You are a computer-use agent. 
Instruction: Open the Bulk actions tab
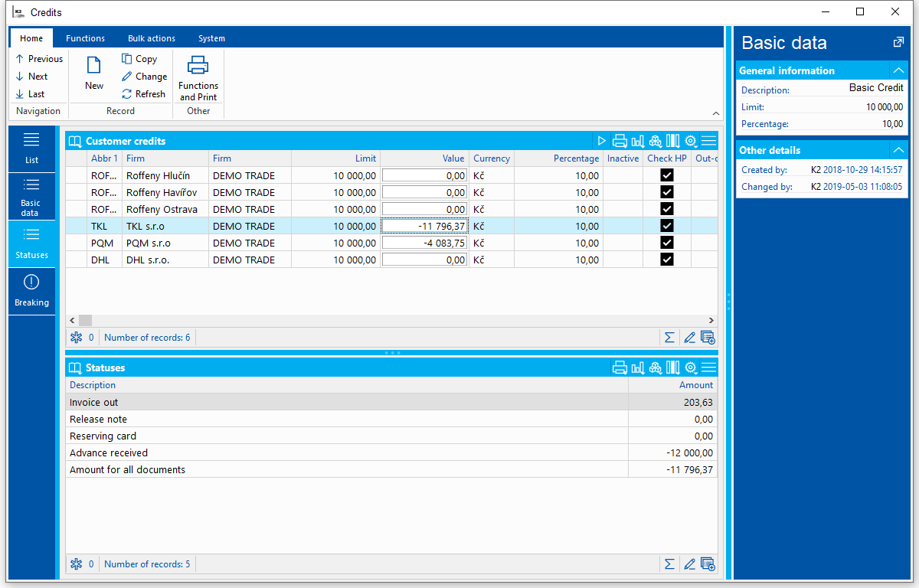pos(152,38)
